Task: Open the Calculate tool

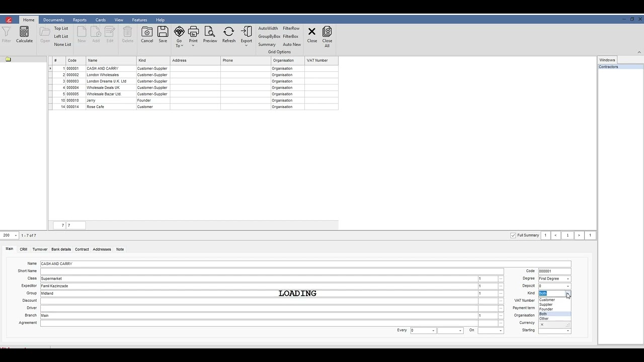Action: (24, 32)
